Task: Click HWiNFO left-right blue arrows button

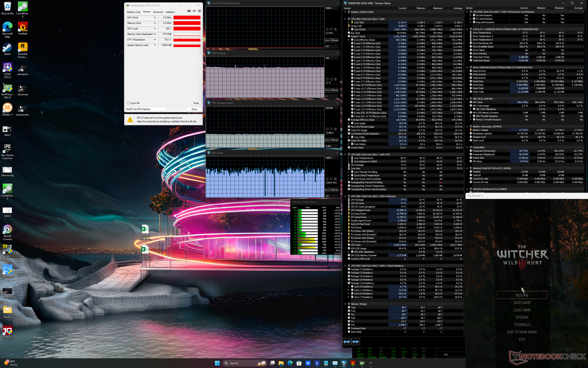Action: tap(347, 342)
